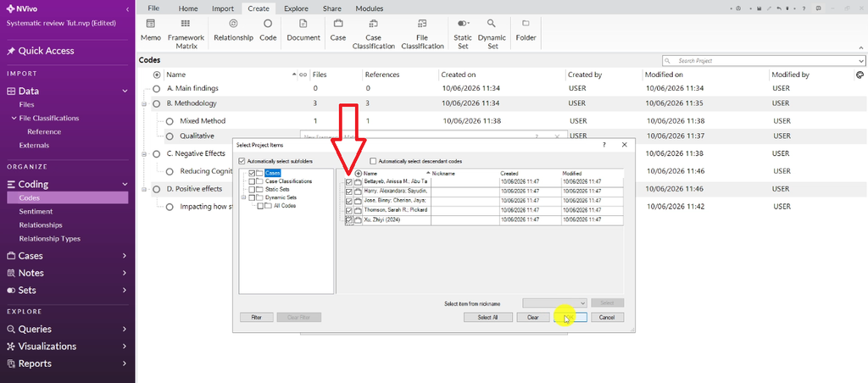Switch to the Share ribbon tab
Screen dimensions: 868x383
[x=332, y=8]
